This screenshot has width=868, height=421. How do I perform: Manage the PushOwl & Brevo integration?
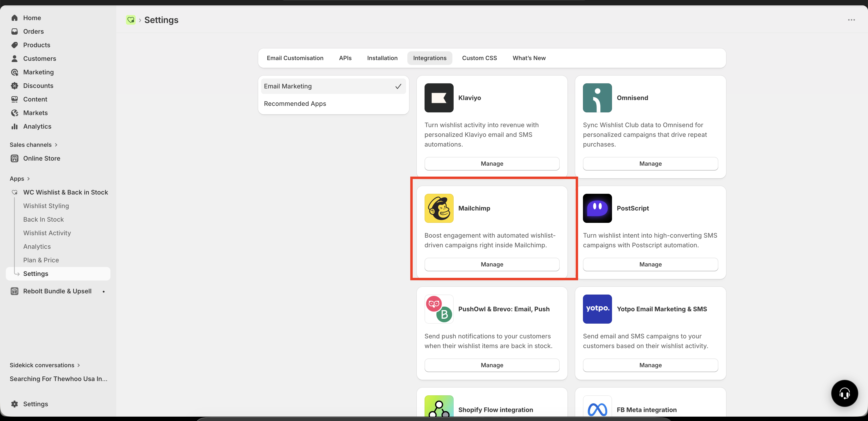tap(492, 365)
